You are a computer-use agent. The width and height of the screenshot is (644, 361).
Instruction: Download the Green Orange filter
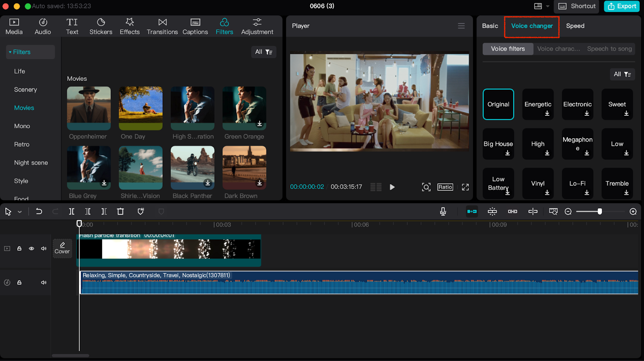click(x=260, y=123)
